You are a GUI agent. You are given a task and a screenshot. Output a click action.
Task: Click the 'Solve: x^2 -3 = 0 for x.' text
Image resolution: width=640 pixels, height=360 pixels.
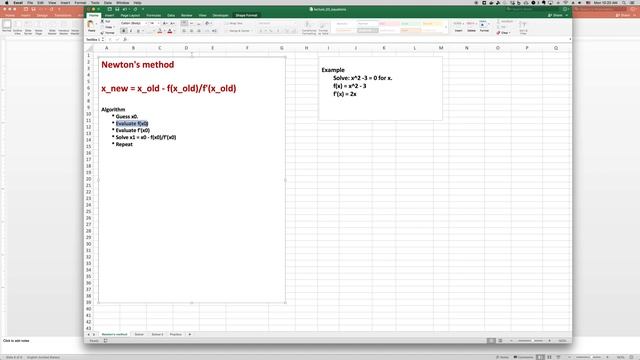coord(362,78)
